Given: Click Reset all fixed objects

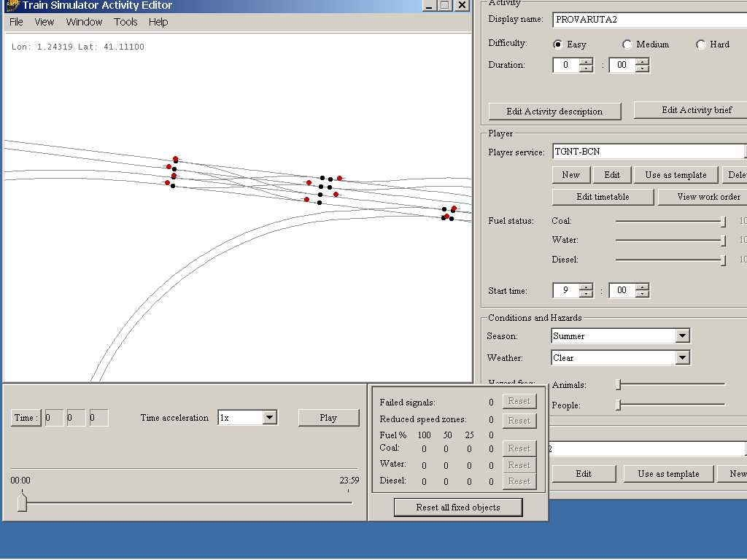Looking at the screenshot, I should coord(458,507).
